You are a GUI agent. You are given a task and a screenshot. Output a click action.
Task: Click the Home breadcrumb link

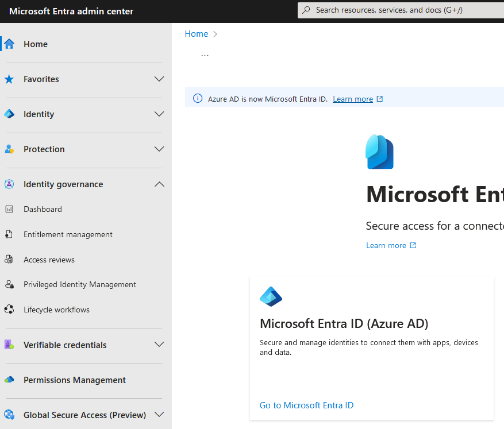click(196, 34)
